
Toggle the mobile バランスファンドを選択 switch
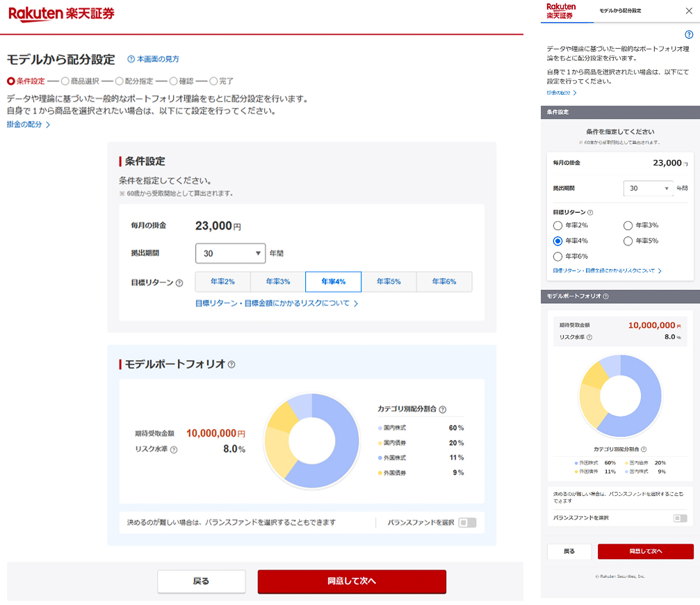681,518
